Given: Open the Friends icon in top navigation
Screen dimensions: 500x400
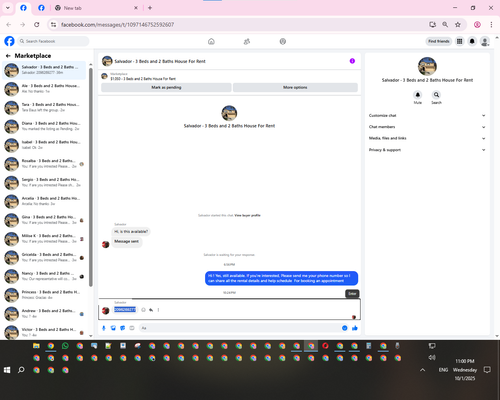Looking at the screenshot, I should pyautogui.click(x=247, y=41).
